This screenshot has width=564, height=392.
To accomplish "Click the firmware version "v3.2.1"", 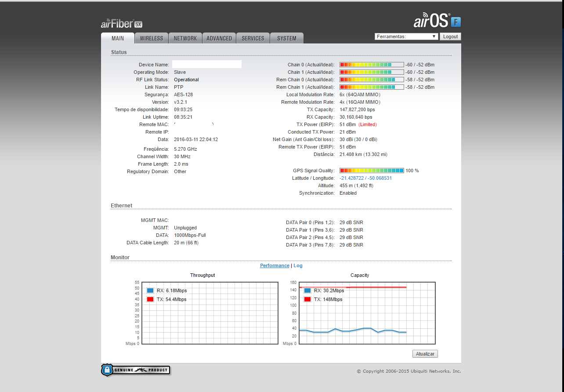I will click(x=181, y=102).
